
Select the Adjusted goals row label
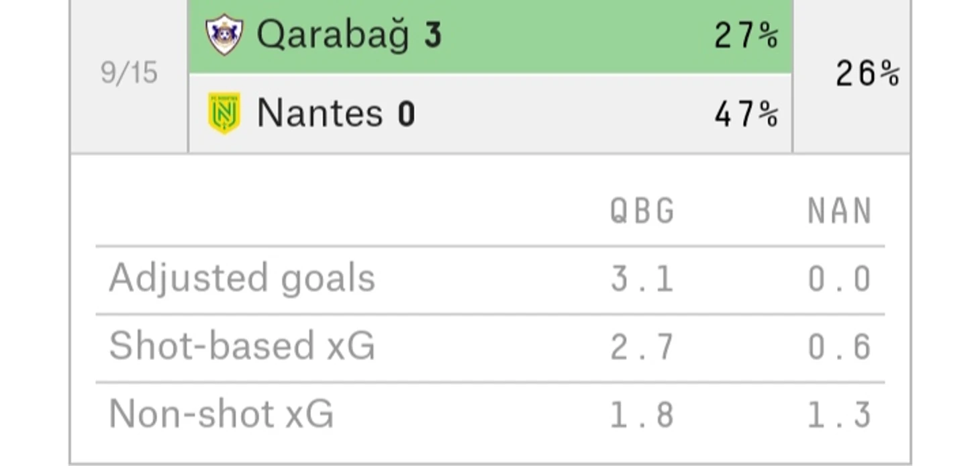click(x=242, y=279)
